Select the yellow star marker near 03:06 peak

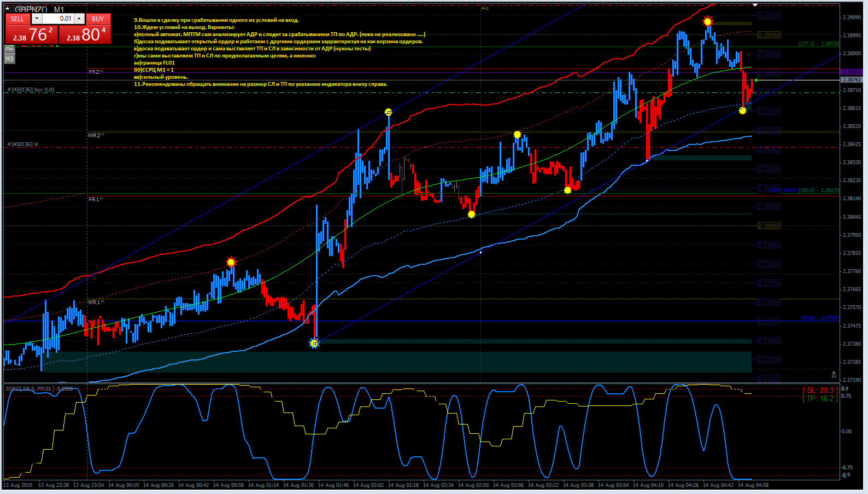[517, 135]
